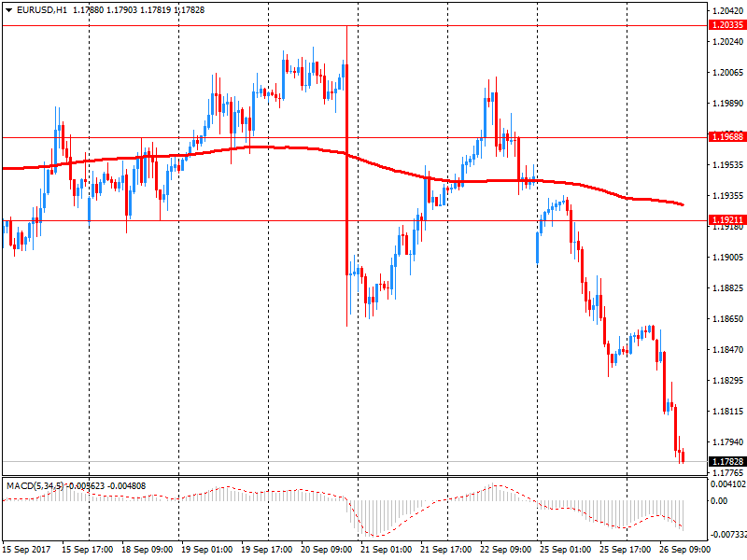
Task: Click the 1.17765 price axis value
Action: 728,473
